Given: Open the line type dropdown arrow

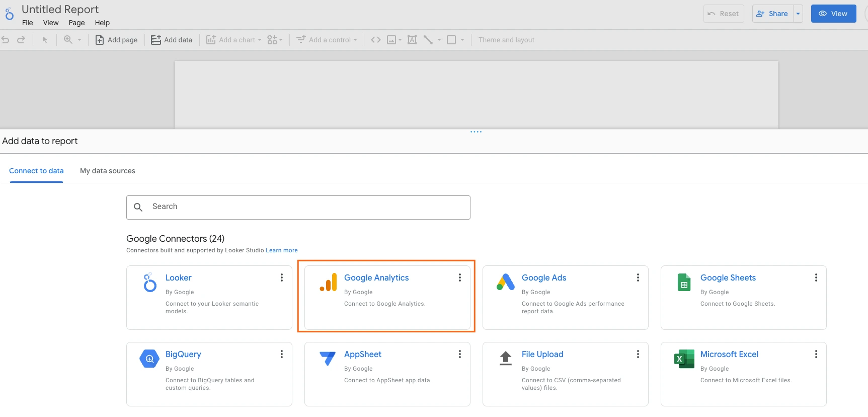Looking at the screenshot, I should [x=439, y=40].
